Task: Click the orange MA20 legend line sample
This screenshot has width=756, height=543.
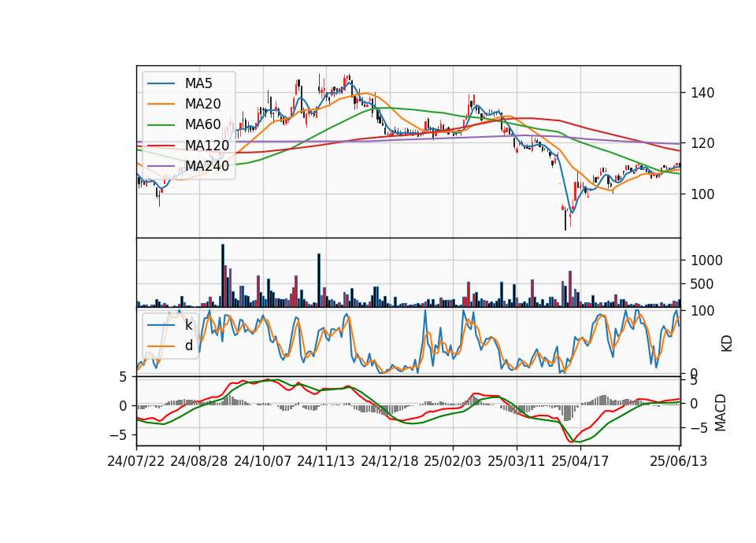Action: pyautogui.click(x=161, y=104)
